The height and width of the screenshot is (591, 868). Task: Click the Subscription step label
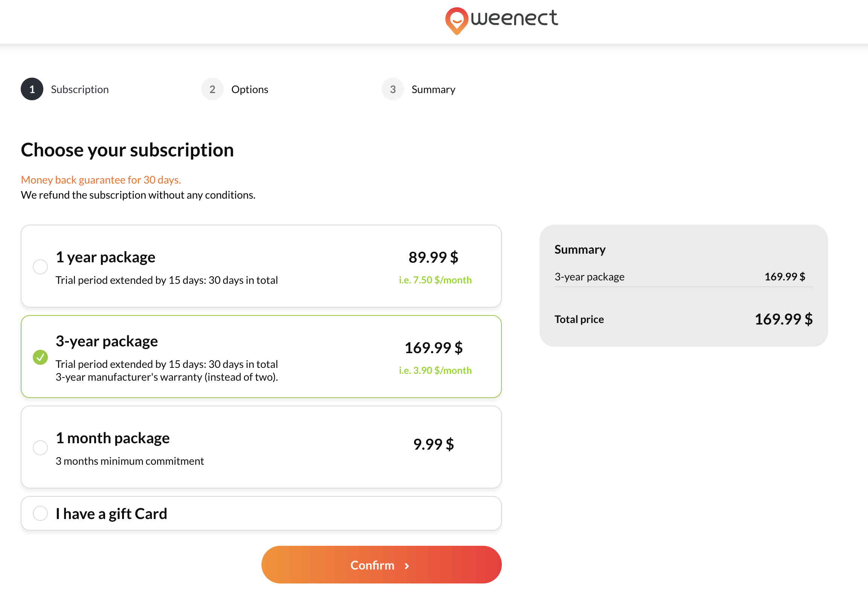79,89
